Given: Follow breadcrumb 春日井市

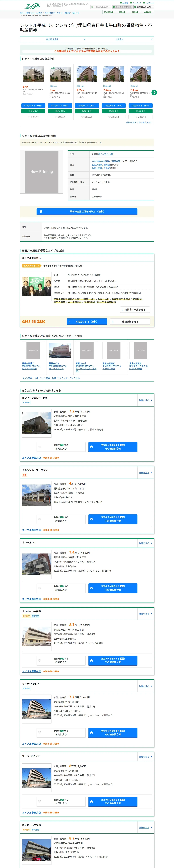Looking at the screenshot, I should coord(76,13).
